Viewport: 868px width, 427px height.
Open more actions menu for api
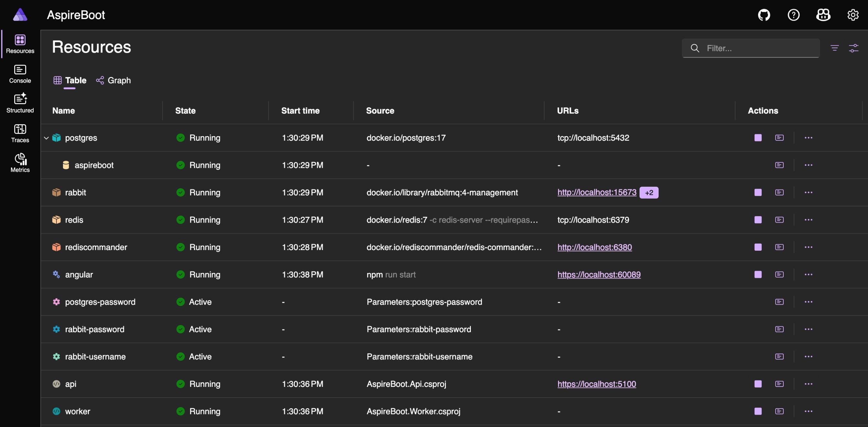808,384
